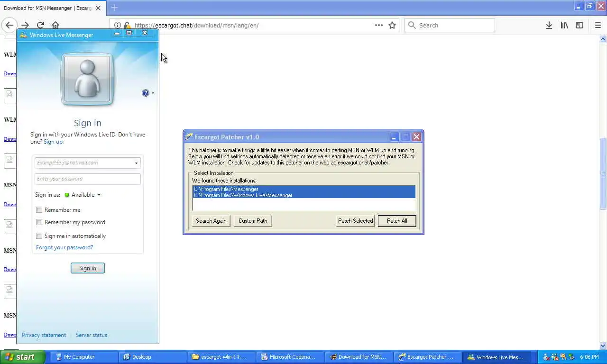607x364 pixels.
Task: Show site information icon in address bar
Action: tap(117, 25)
